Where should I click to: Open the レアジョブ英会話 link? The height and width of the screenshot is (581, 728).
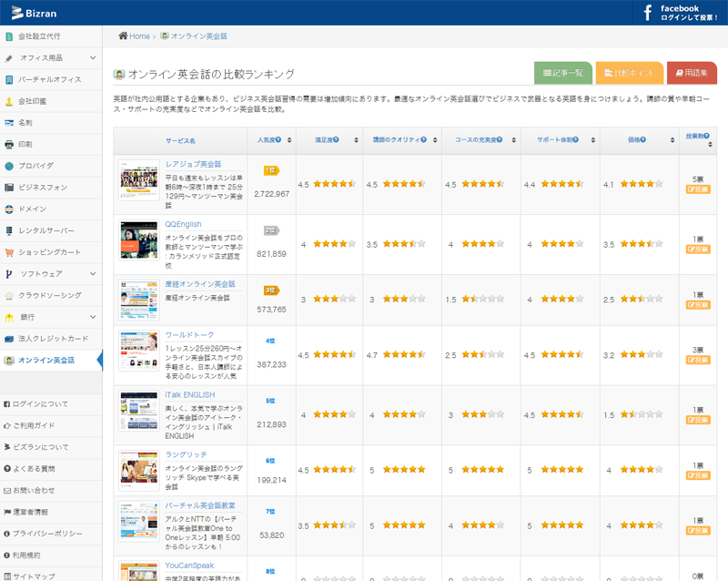pyautogui.click(x=193, y=164)
